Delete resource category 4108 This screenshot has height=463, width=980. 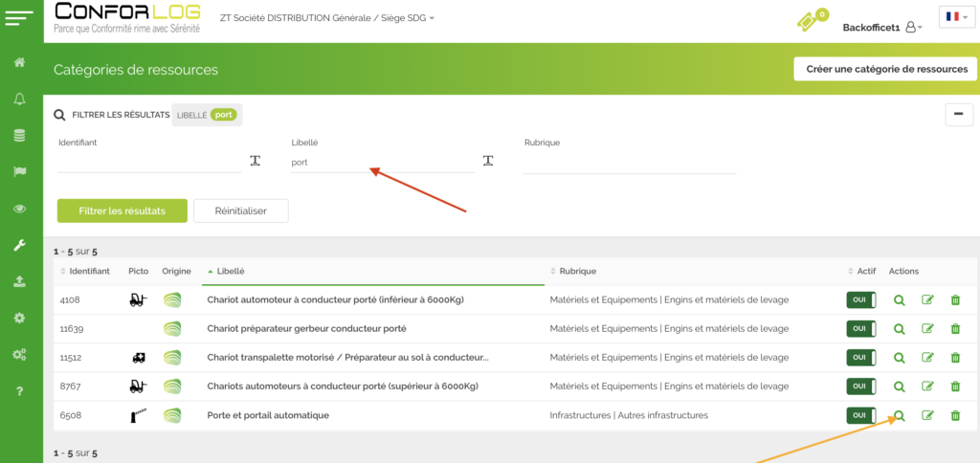(955, 300)
